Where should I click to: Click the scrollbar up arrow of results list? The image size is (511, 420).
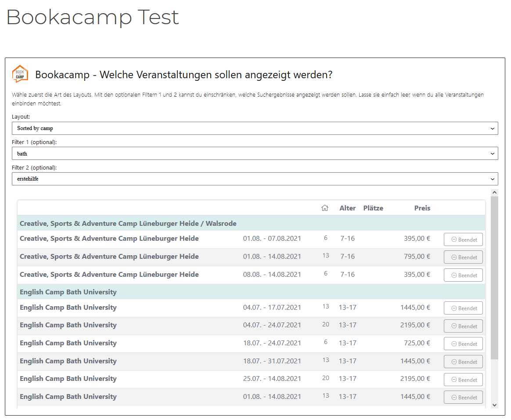coord(494,192)
